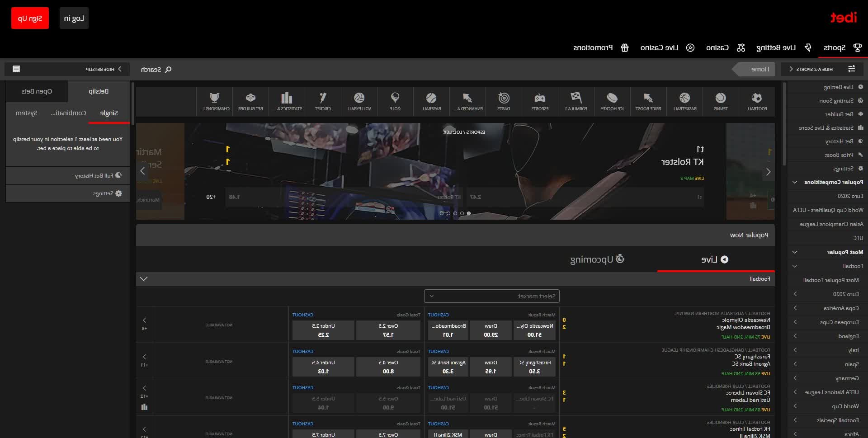Screen dimensions: 868x438
Task: Collapse the Popular Competitions section
Action: (x=795, y=182)
